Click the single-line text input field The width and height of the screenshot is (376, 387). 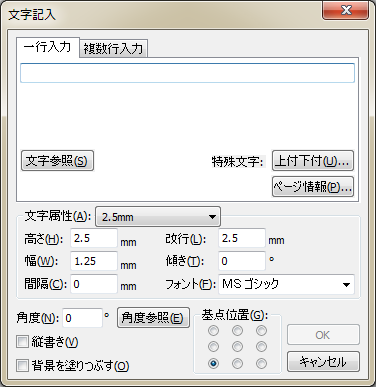tap(187, 73)
